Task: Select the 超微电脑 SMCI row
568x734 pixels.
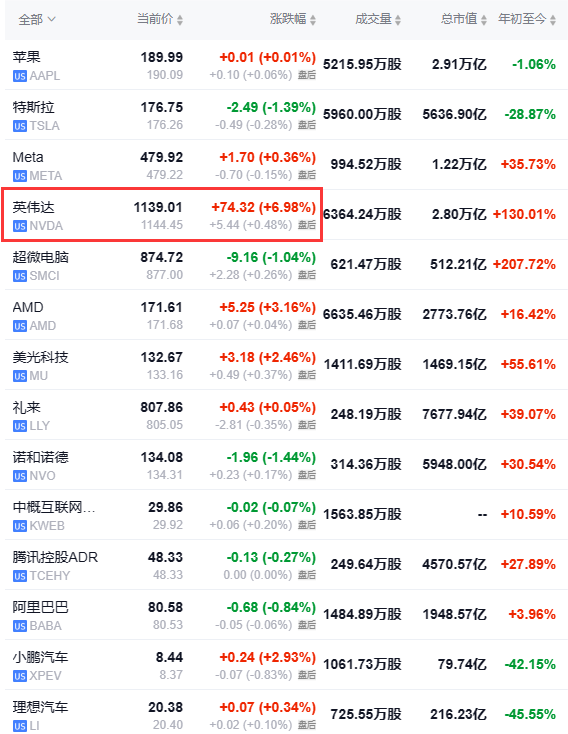Action: click(x=286, y=264)
